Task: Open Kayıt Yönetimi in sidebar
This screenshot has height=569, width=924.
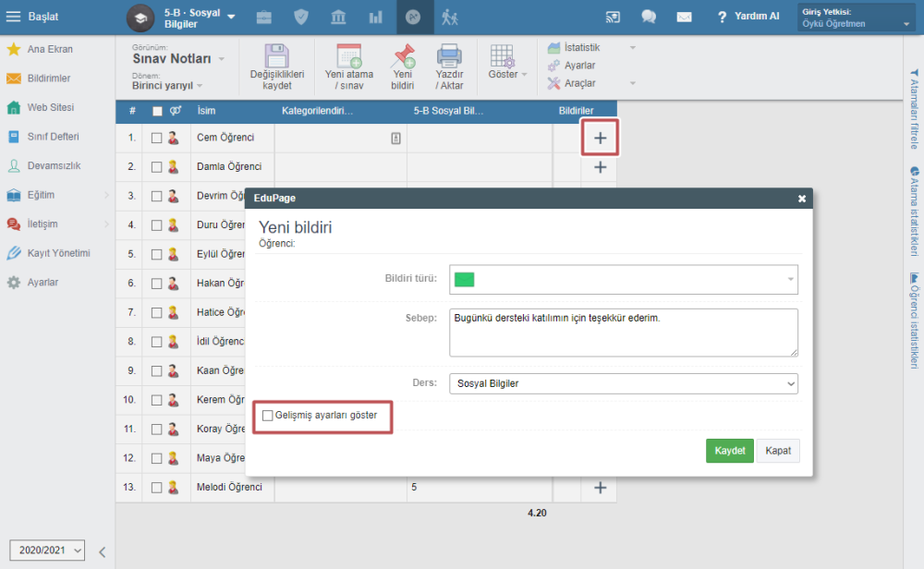Action: pos(58,253)
